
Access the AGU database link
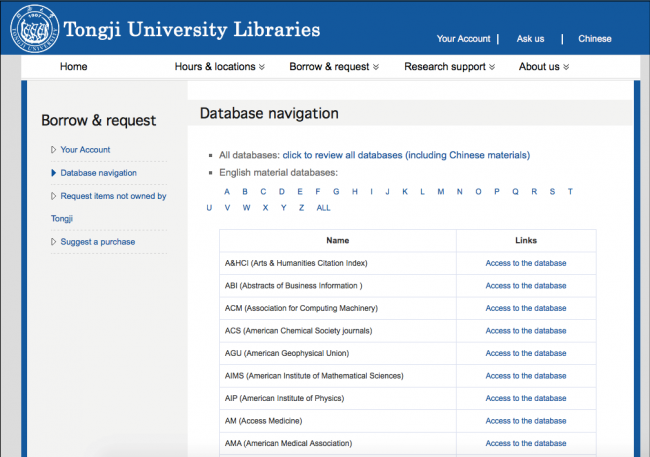pyautogui.click(x=526, y=353)
